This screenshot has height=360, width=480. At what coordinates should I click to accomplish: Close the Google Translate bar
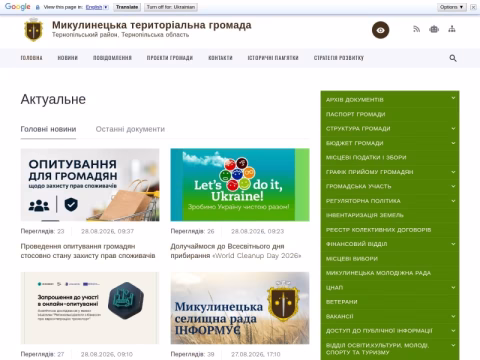coord(473,7)
